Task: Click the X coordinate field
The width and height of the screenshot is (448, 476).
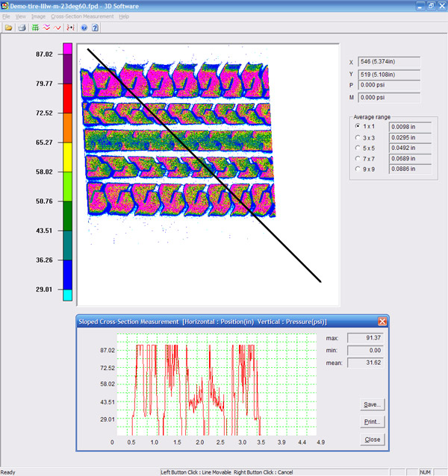Action: click(389, 62)
